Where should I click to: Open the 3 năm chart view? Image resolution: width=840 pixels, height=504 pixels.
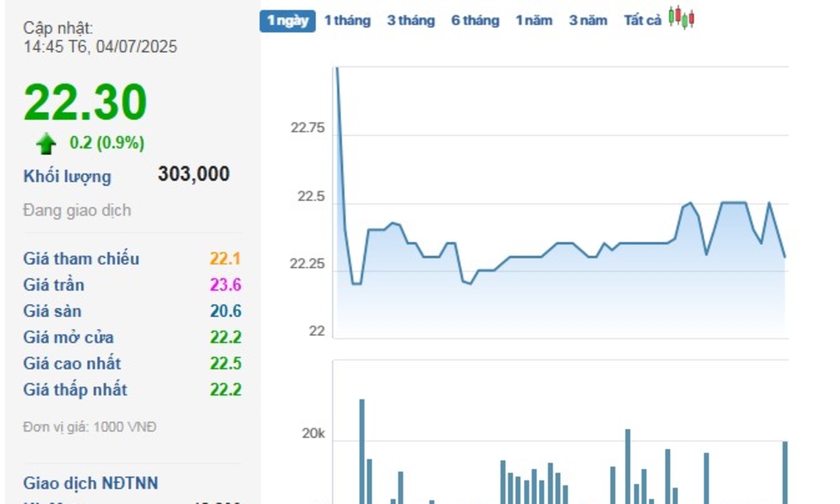[x=588, y=21]
